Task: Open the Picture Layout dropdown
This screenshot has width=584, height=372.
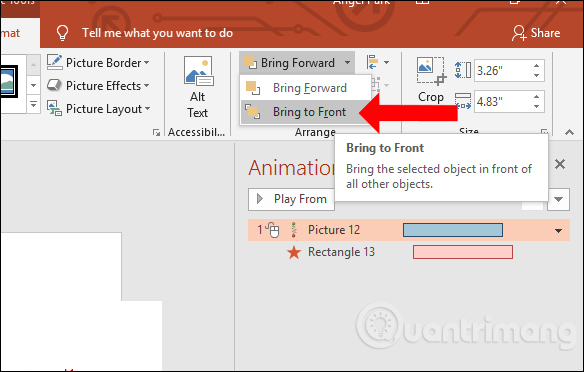Action: click(x=98, y=109)
